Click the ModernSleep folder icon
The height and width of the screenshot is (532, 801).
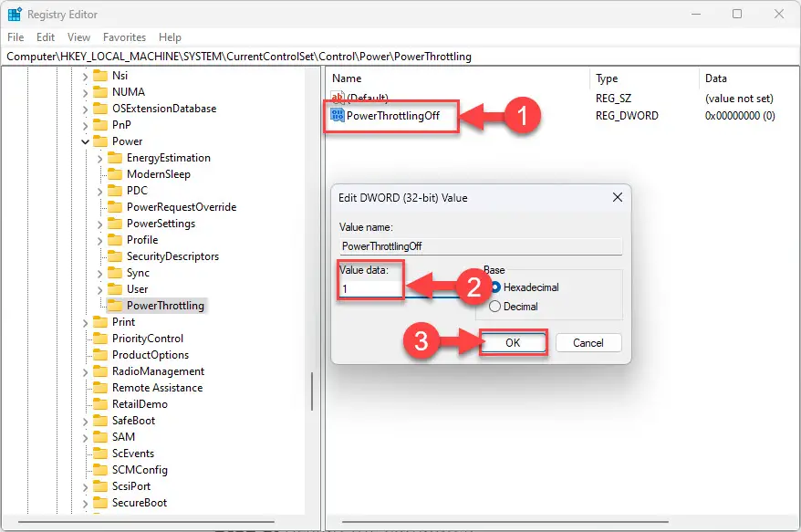point(115,174)
